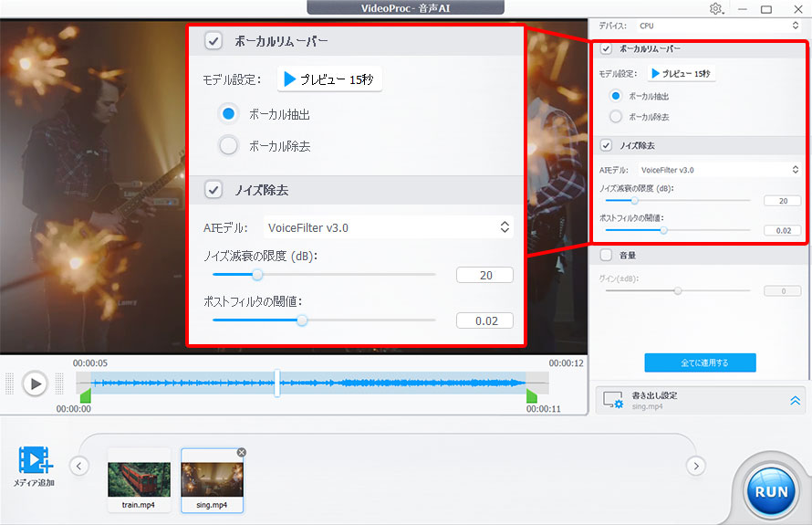This screenshot has width=812, height=525.
Task: Click sing.mp4 text under 書き出し設定
Action: click(x=648, y=407)
